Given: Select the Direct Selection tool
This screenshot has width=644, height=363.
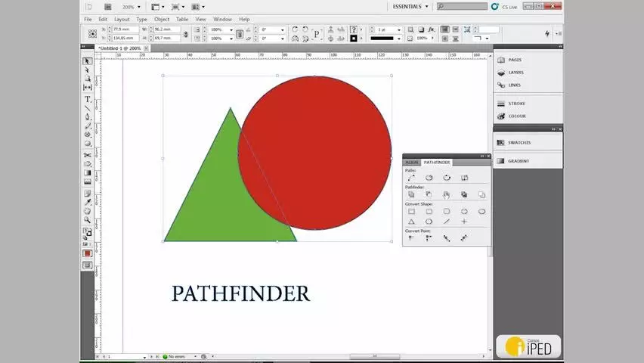Looking at the screenshot, I should point(88,70).
